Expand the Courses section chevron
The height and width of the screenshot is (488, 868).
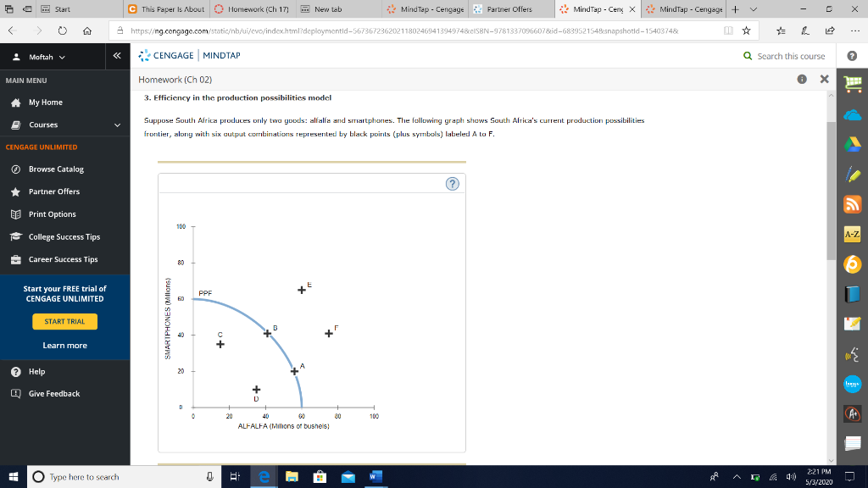119,125
